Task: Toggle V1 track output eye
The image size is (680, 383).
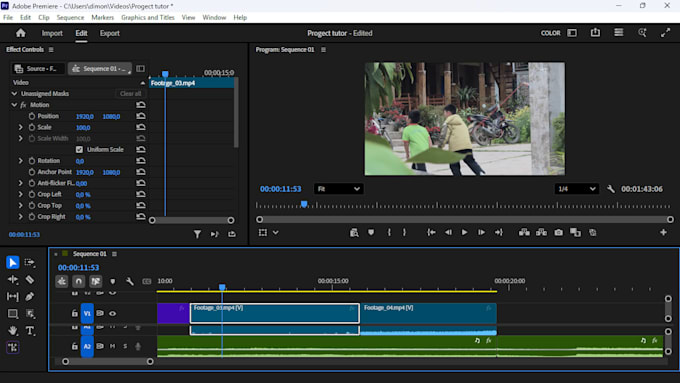Action: 113,313
